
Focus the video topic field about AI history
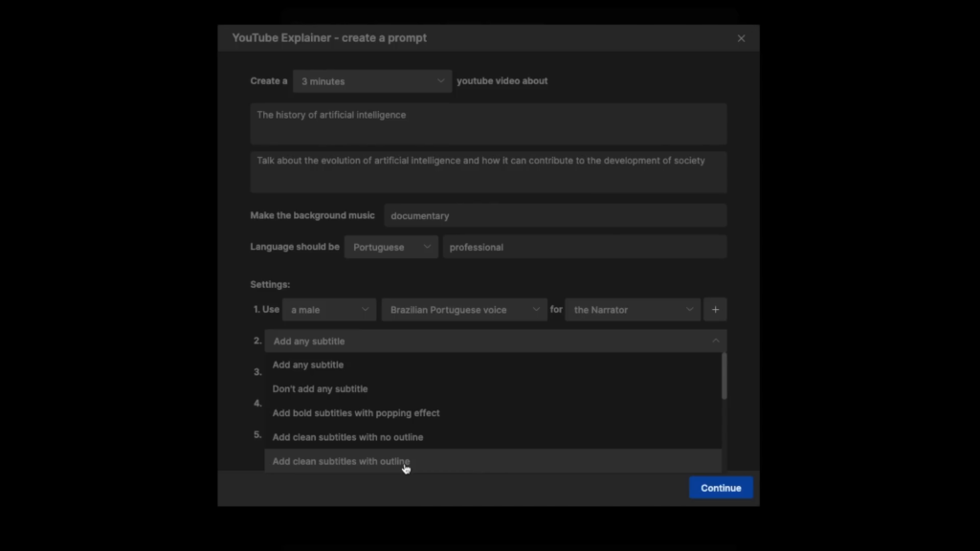488,123
